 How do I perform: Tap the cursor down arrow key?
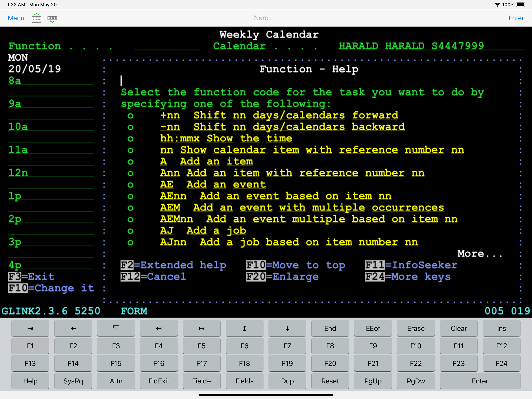coord(287,328)
